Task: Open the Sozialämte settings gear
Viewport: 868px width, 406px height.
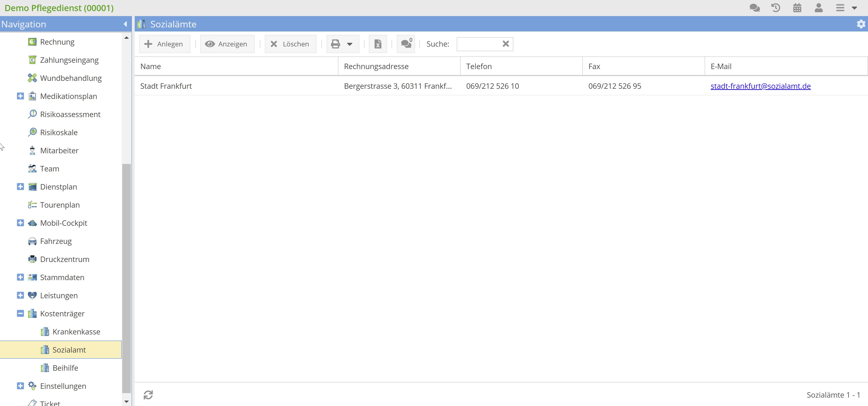Action: pyautogui.click(x=861, y=24)
